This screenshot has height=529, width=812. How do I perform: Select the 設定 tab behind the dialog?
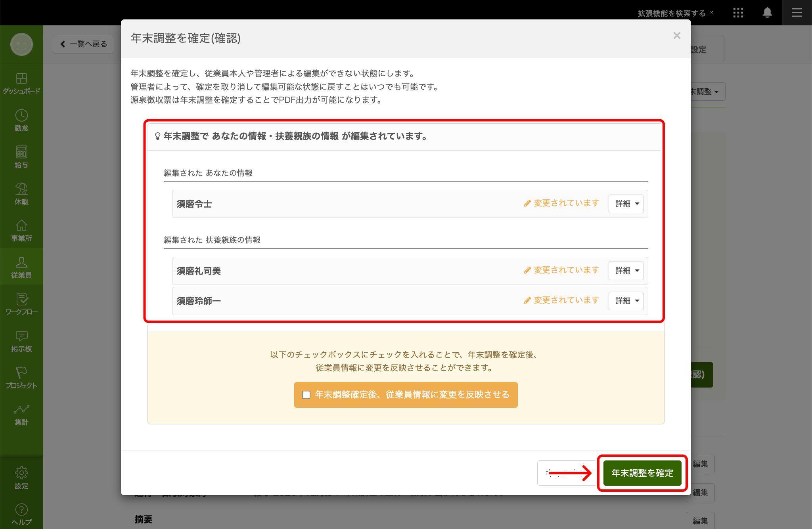[x=707, y=50]
